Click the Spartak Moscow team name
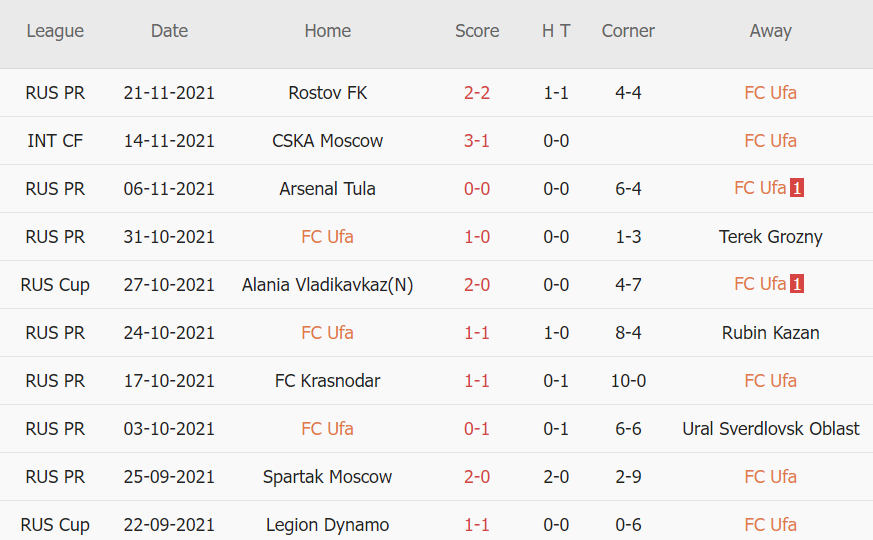This screenshot has width=873, height=540. click(327, 477)
